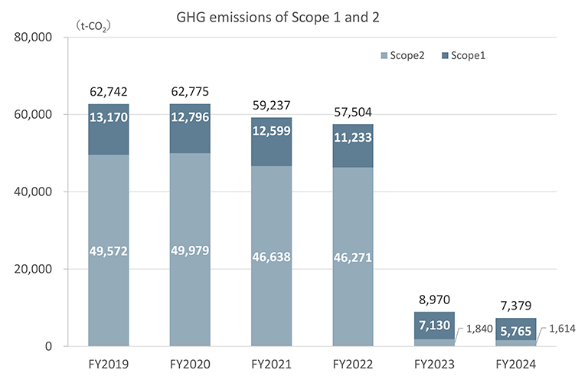
Task: Click the Scope2 legend color swatch
Action: pyautogui.click(x=385, y=56)
